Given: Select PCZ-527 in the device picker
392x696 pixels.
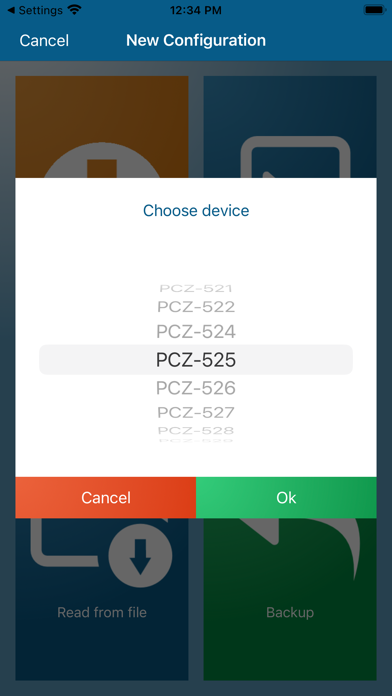Looking at the screenshot, I should tap(196, 413).
